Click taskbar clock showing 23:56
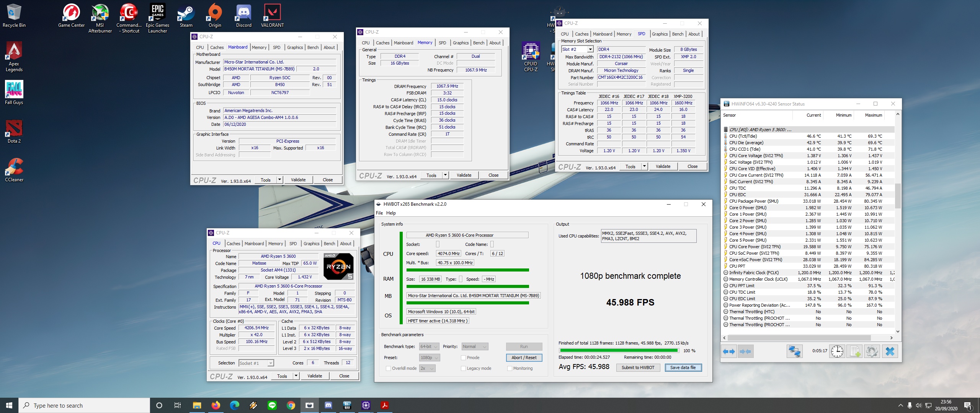The image size is (980, 413). (x=946, y=405)
